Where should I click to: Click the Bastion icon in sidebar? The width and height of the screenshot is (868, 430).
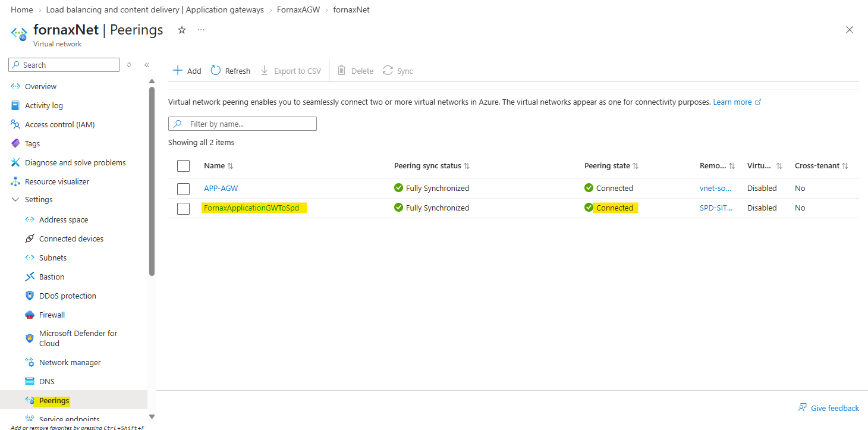30,277
